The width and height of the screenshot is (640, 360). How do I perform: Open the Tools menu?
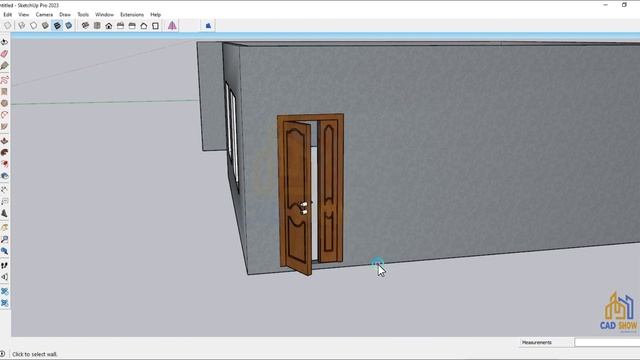coord(83,14)
